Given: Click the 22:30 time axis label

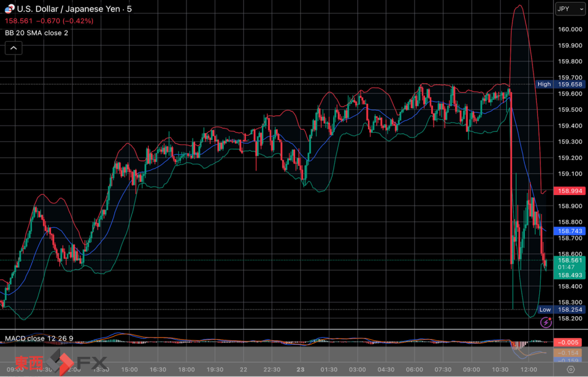Looking at the screenshot, I should pos(272,370).
